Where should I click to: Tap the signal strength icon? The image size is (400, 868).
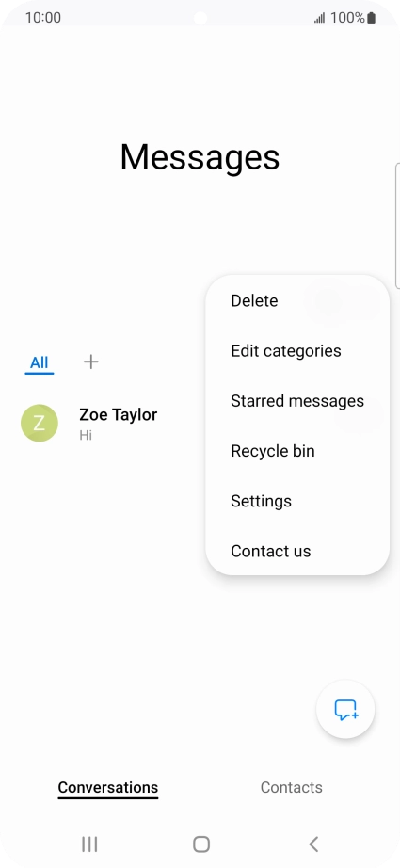320,18
